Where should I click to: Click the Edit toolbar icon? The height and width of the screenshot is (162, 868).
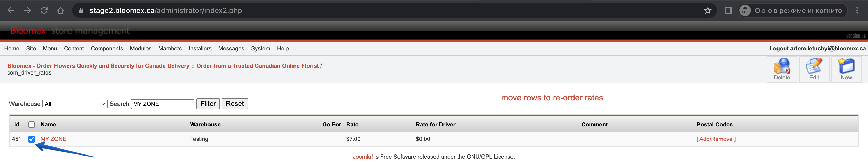[x=814, y=69]
